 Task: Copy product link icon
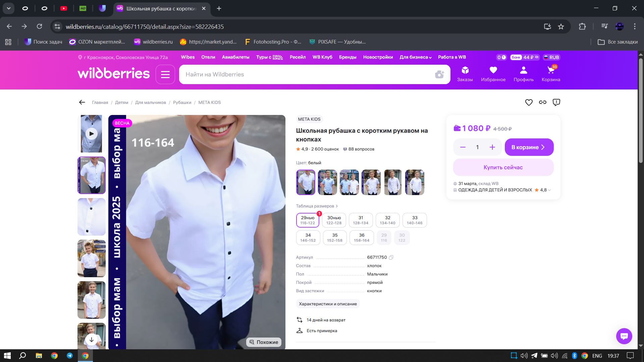(543, 103)
